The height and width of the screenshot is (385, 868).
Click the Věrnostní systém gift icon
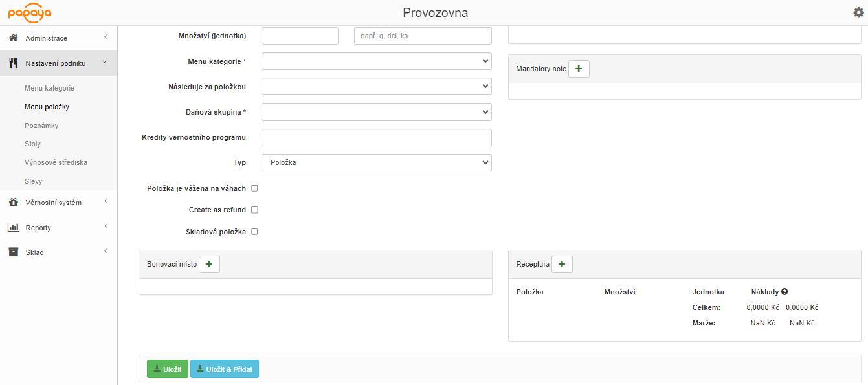tap(13, 203)
